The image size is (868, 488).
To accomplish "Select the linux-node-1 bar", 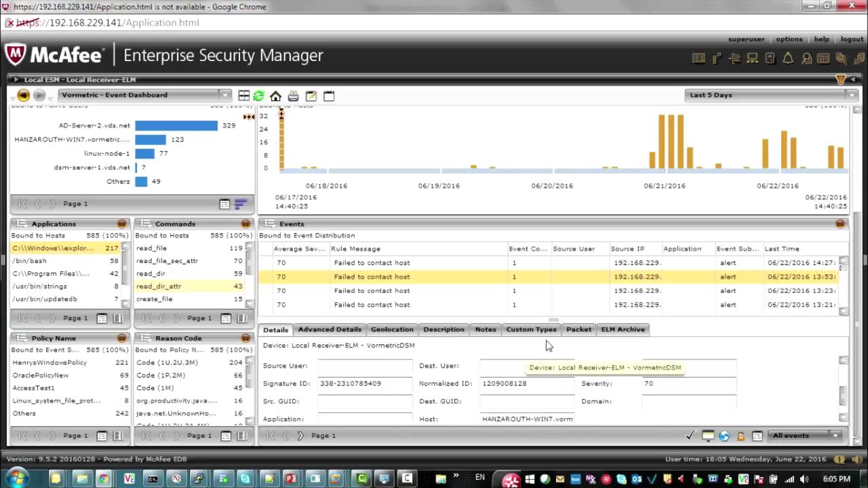I will pyautogui.click(x=144, y=153).
